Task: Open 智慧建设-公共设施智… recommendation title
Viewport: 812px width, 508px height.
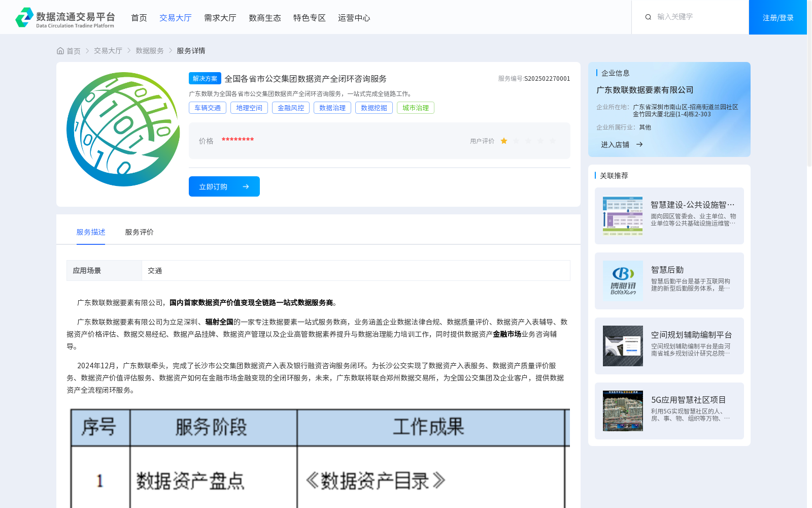Action: (693, 205)
